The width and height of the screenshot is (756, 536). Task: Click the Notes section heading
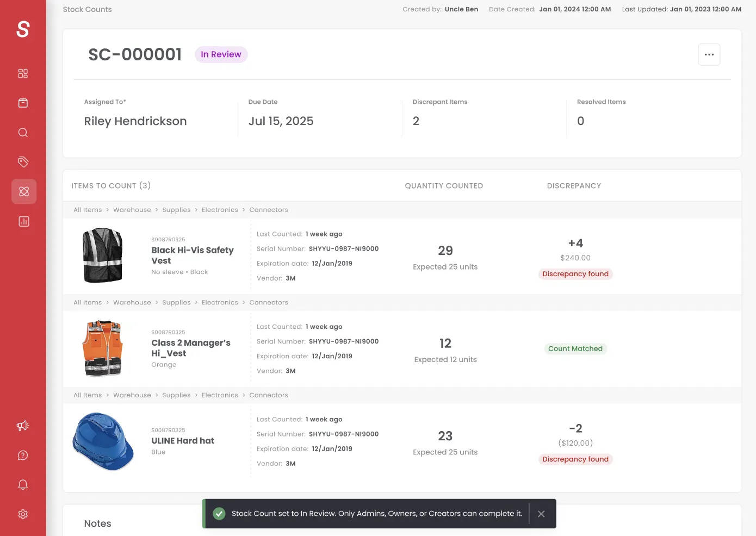tap(97, 523)
